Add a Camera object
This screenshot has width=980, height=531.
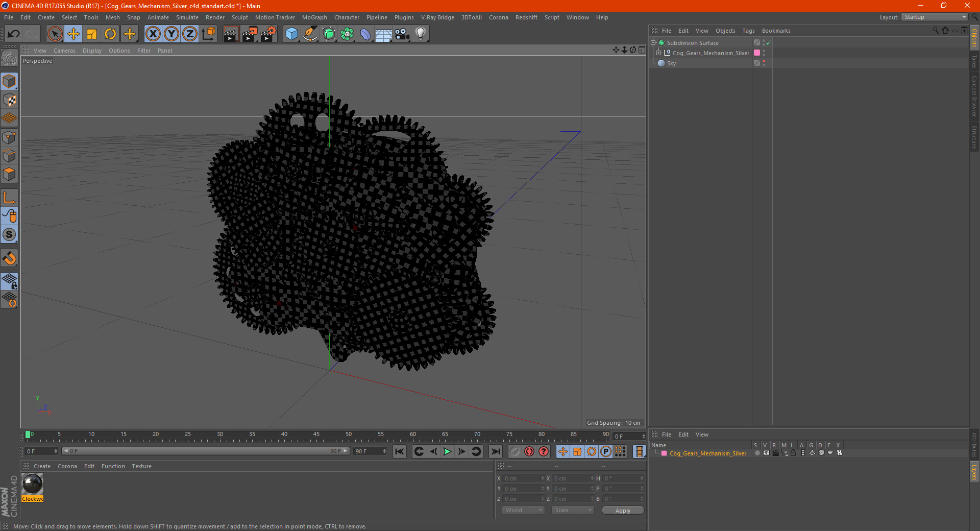tap(402, 34)
